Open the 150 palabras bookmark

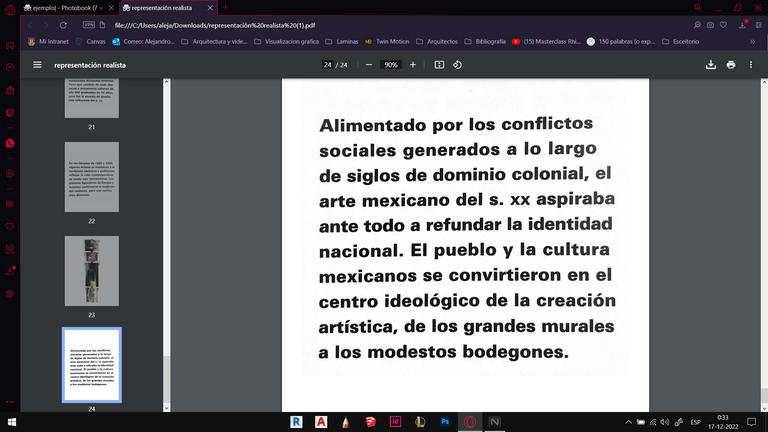[621, 42]
